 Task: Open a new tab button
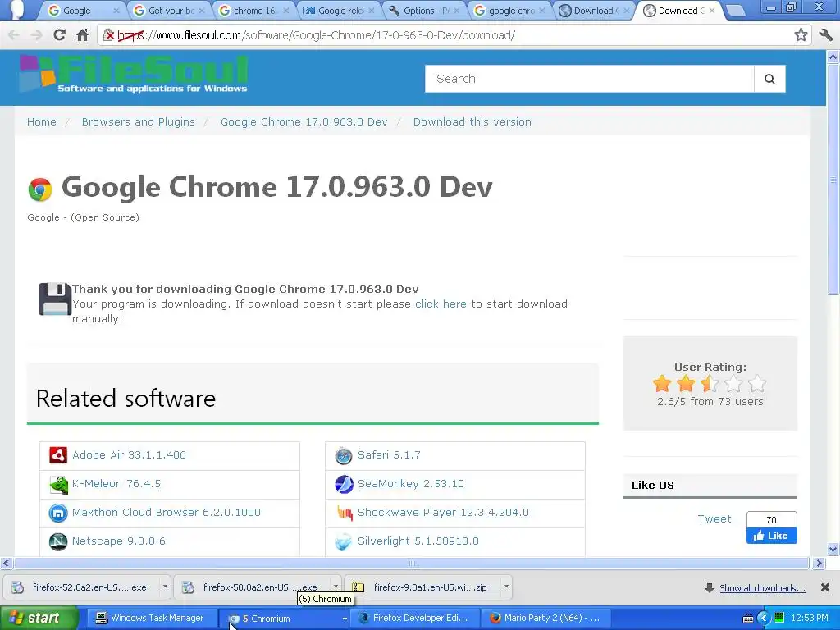pyautogui.click(x=736, y=11)
